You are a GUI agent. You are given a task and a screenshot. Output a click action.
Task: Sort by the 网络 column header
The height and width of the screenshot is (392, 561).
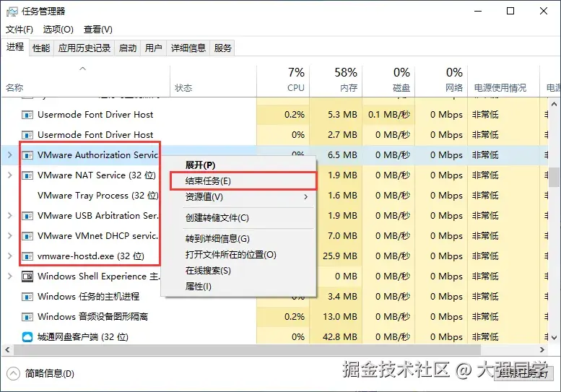tap(441, 81)
